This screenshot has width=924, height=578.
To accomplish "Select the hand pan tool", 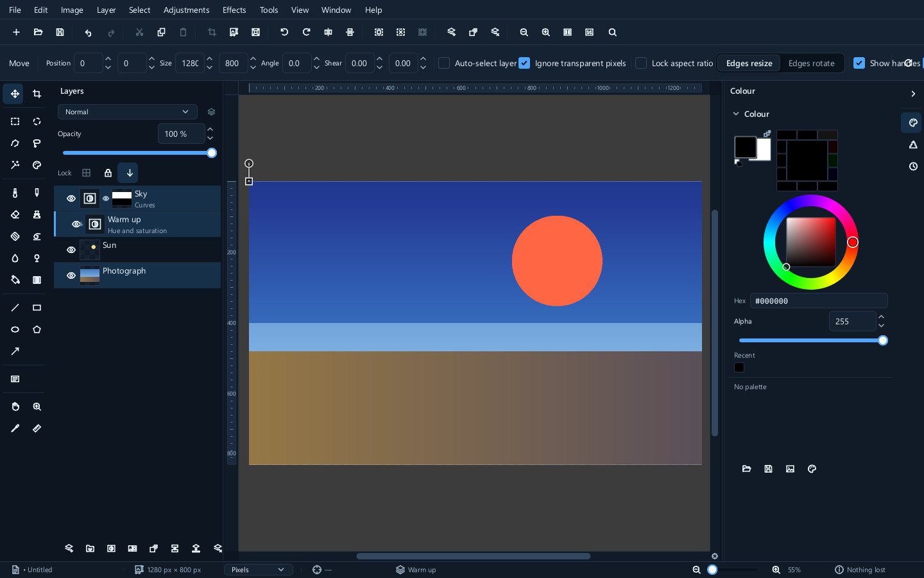I will click(x=15, y=407).
